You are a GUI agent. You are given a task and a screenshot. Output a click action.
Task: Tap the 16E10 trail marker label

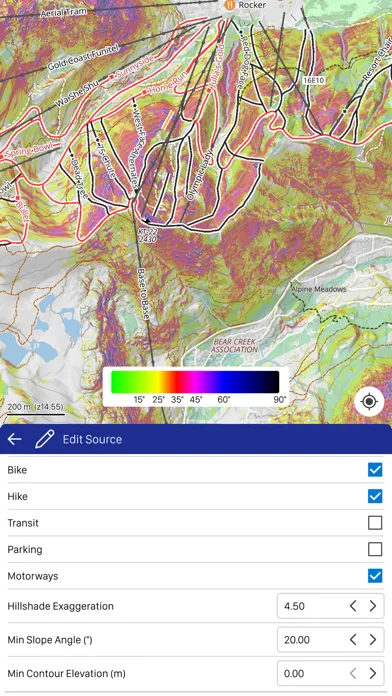(314, 80)
